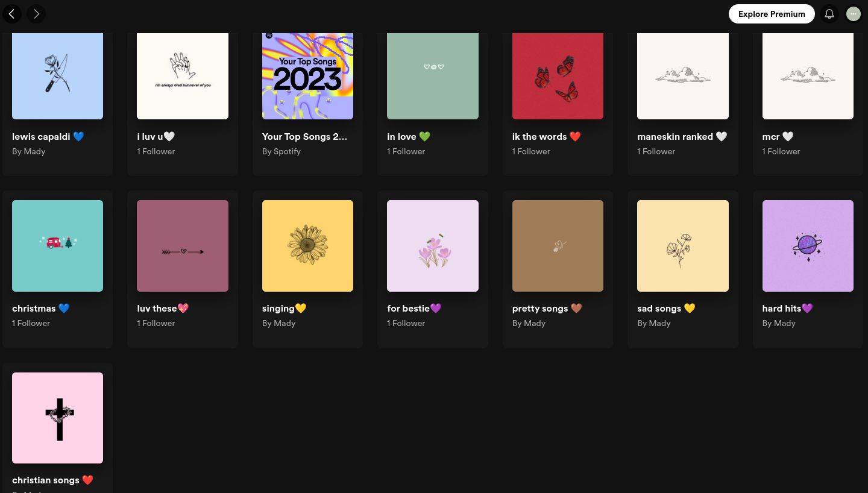The width and height of the screenshot is (868, 493).
Task: Open the 'pretty songs' playlist title
Action: click(547, 309)
